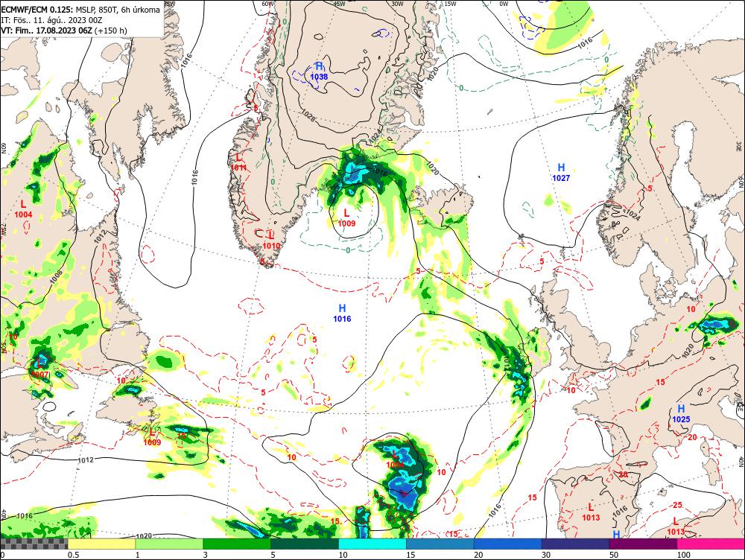Click the medium green 3–5 legend swatch
The height and width of the screenshot is (560, 745).
(237, 544)
